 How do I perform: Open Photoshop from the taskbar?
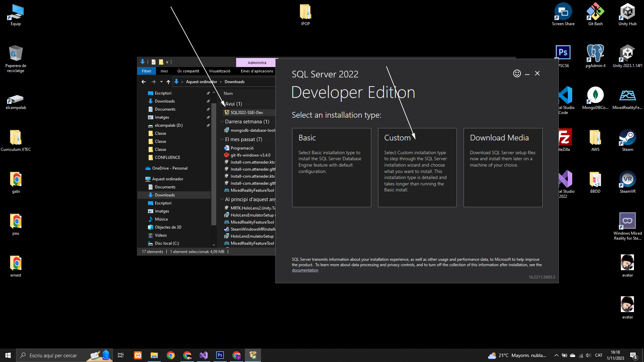click(x=220, y=355)
